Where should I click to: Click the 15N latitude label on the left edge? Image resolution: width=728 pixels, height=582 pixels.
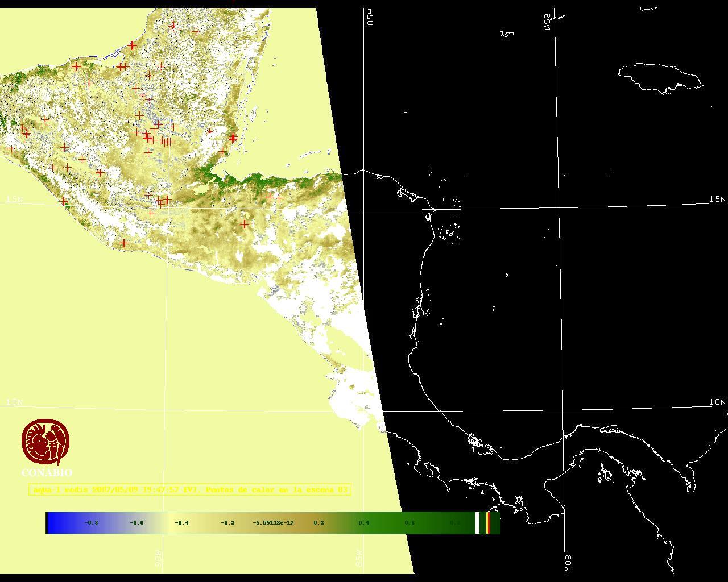[x=15, y=199]
